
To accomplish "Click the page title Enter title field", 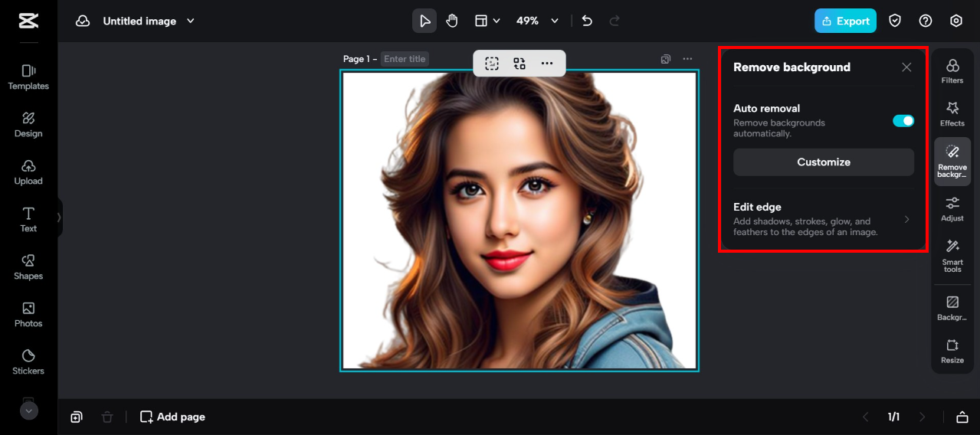I will (405, 59).
